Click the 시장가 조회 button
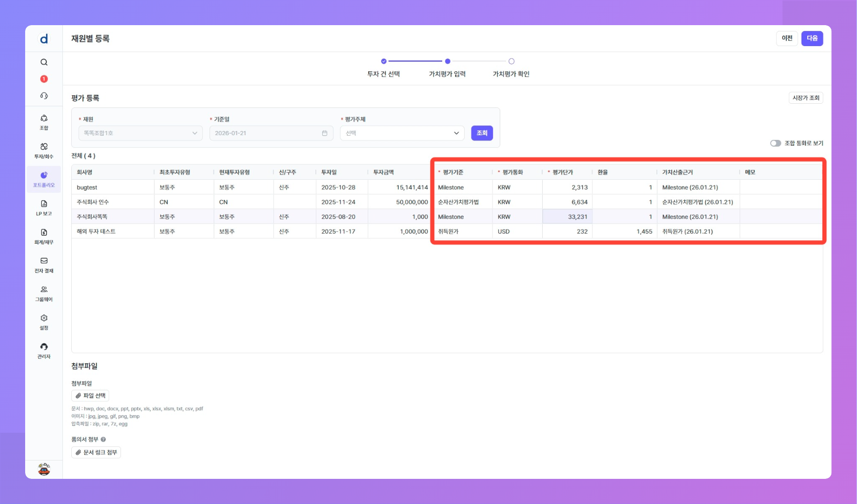Viewport: 857px width, 504px height. click(x=806, y=98)
